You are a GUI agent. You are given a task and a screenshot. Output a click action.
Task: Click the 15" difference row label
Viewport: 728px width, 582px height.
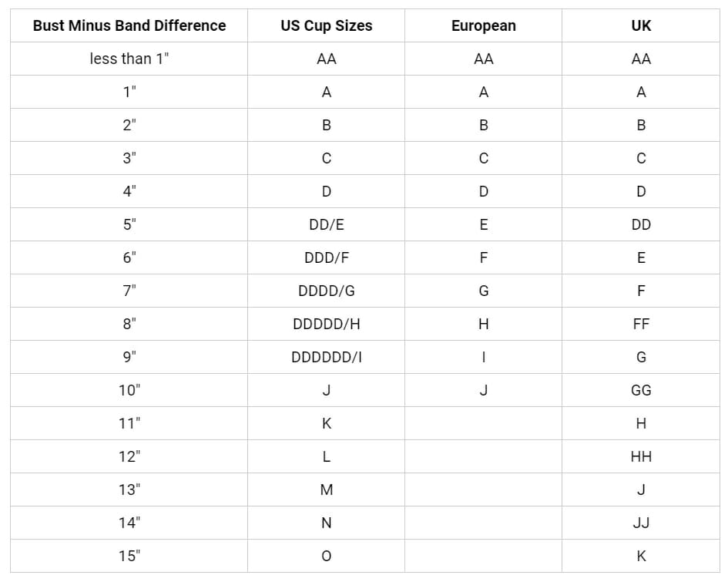129,556
